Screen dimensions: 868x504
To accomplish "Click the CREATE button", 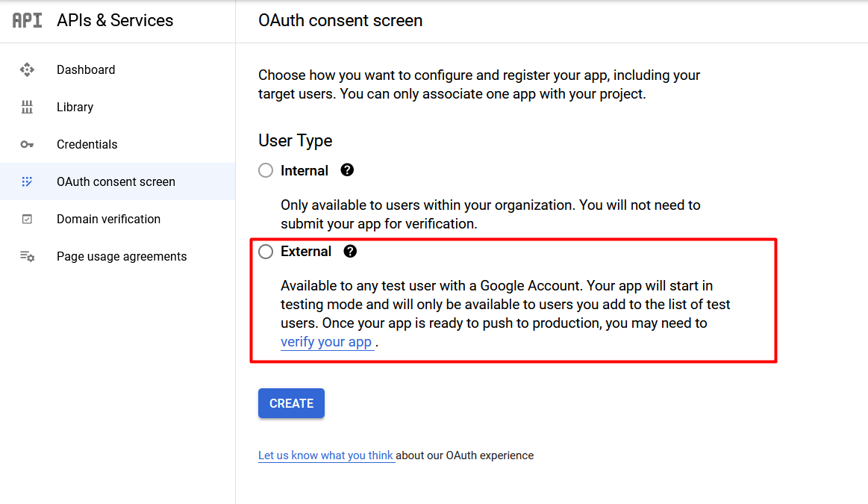I will coord(291,403).
